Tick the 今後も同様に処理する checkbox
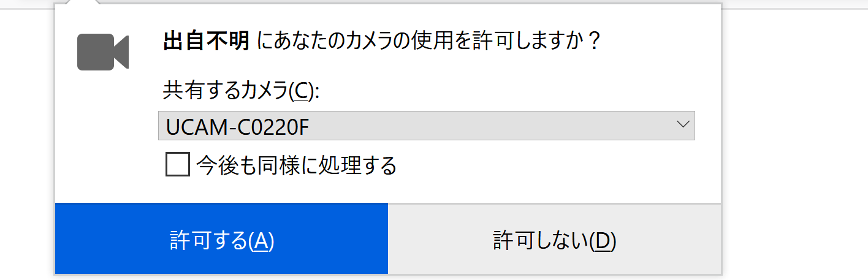 tap(177, 165)
